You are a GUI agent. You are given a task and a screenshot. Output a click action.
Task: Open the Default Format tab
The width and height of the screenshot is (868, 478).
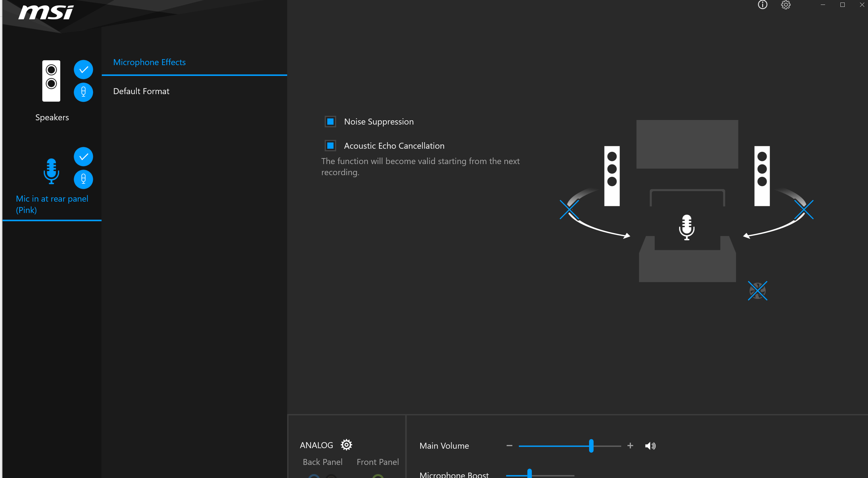141,91
